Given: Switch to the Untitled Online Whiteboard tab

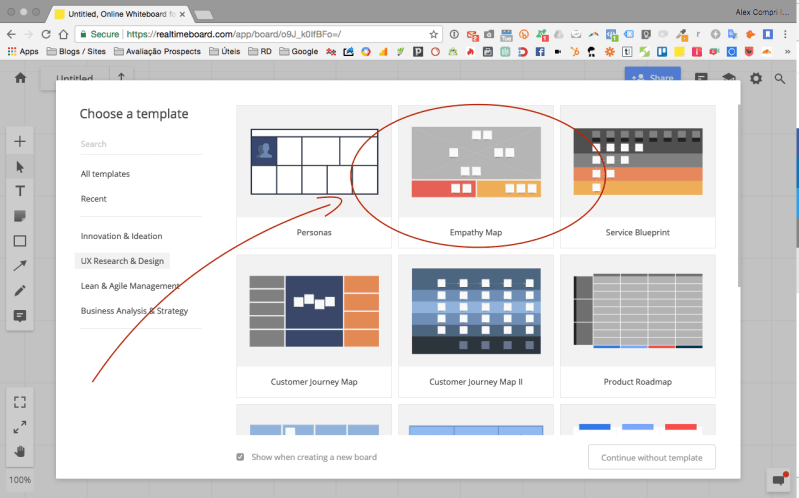Looking at the screenshot, I should [119, 14].
